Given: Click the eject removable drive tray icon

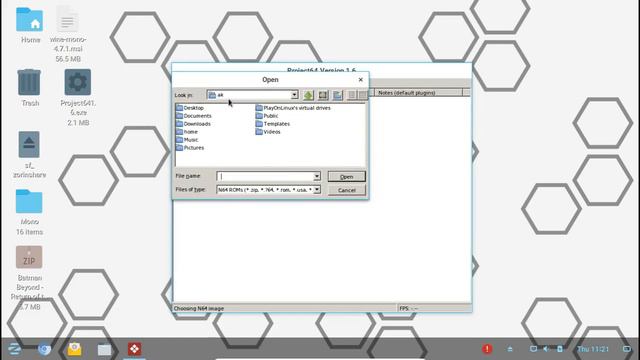Looking at the screenshot, I should pos(510,349).
